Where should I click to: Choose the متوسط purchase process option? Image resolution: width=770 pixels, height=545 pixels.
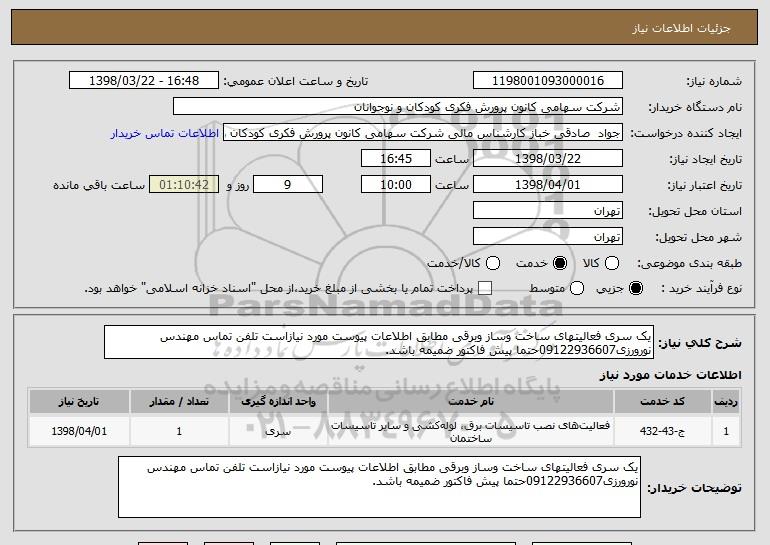tap(577, 288)
